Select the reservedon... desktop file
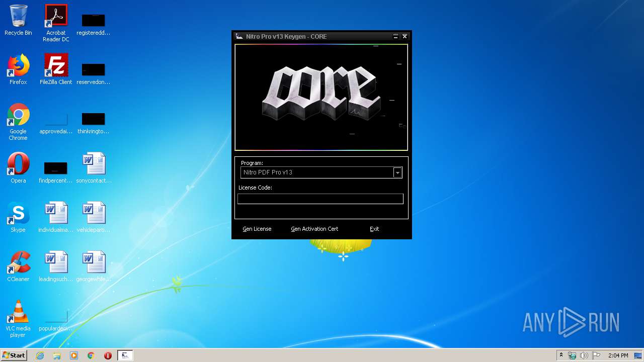This screenshot has height=362, width=644. point(94,72)
